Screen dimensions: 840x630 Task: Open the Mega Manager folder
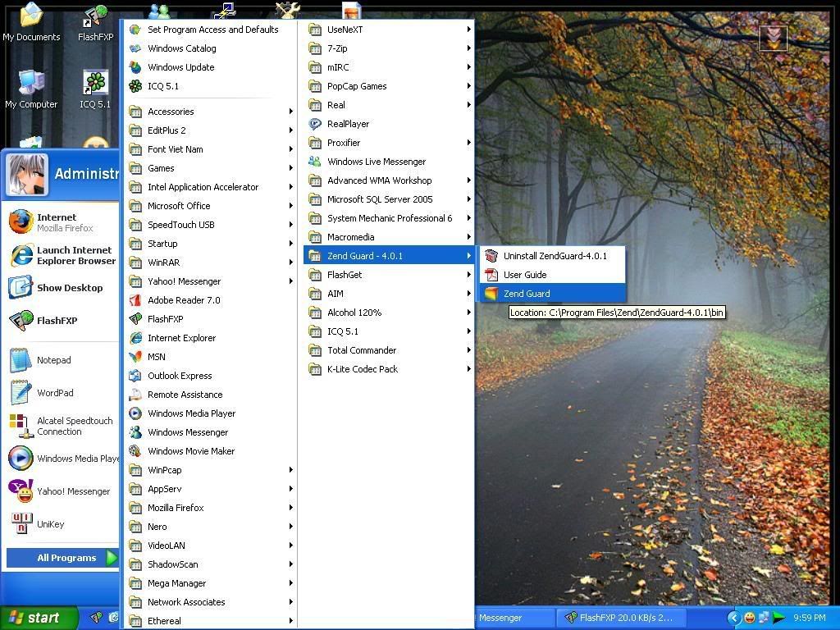click(211, 583)
